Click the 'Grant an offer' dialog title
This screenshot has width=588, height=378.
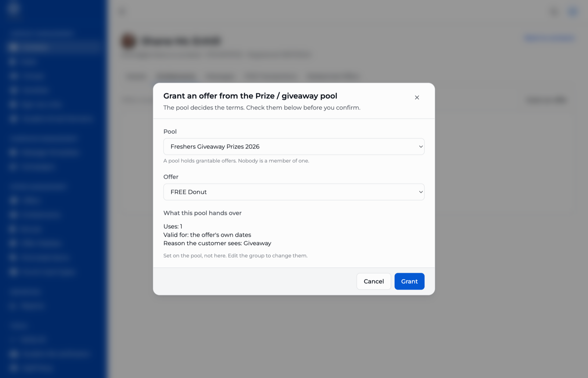pyautogui.click(x=250, y=96)
